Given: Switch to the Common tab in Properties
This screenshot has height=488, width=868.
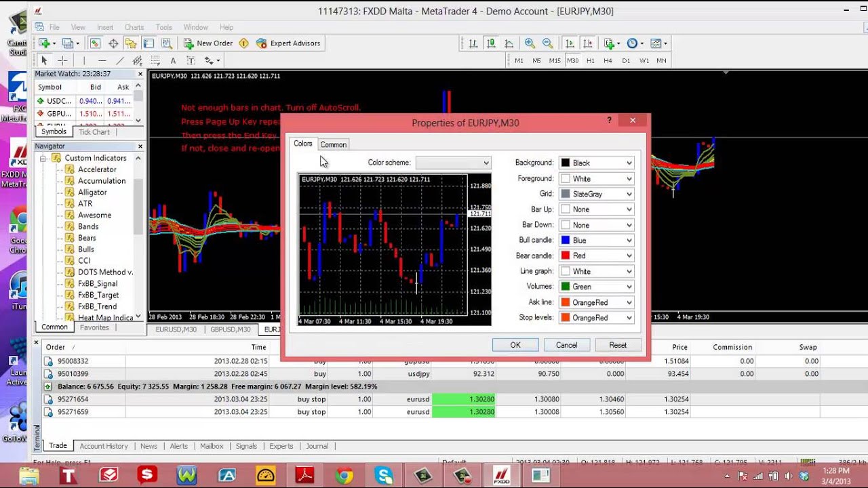Looking at the screenshot, I should 333,144.
